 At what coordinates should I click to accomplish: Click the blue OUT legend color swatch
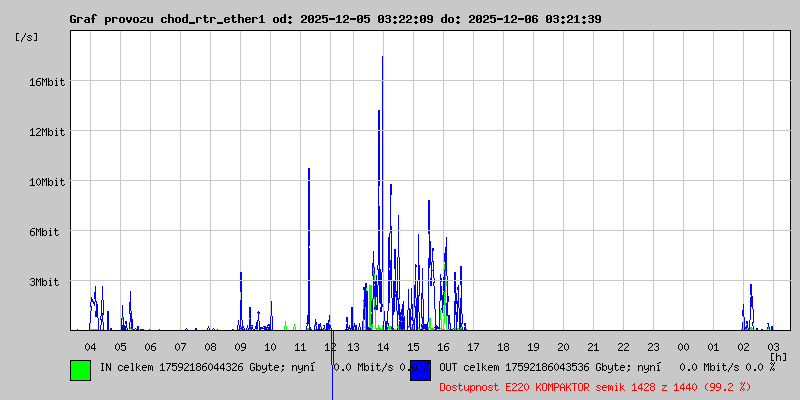tap(420, 369)
